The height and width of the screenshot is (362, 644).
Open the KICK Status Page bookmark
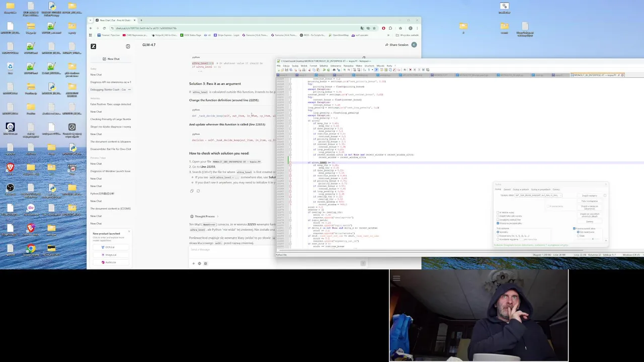pyautogui.click(x=191, y=35)
